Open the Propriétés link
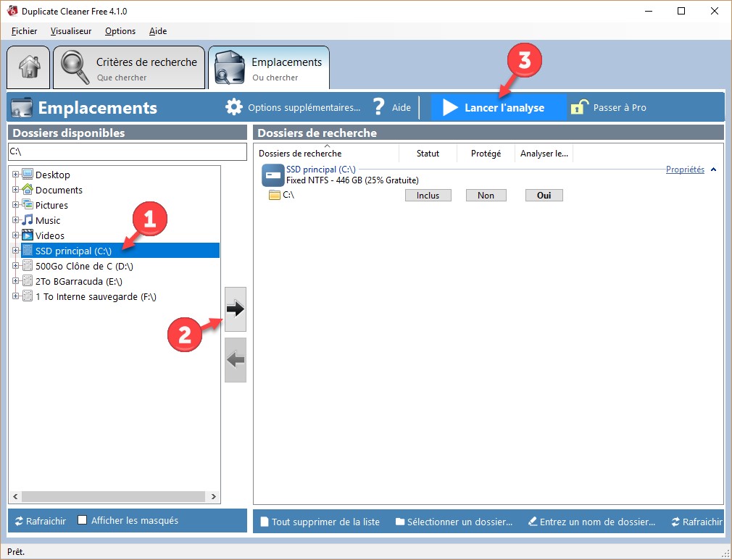 (685, 170)
